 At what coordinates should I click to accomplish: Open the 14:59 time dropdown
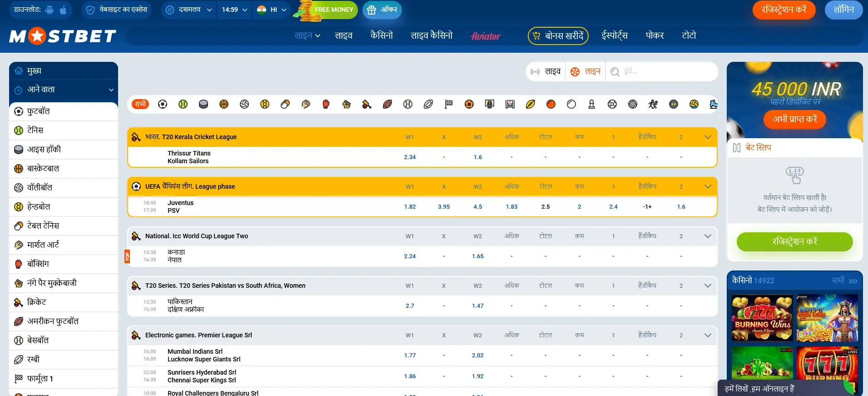click(x=234, y=10)
